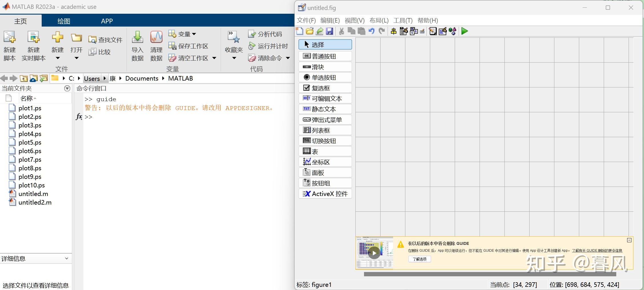Go up one folder level icon
The image size is (644, 290).
point(24,78)
